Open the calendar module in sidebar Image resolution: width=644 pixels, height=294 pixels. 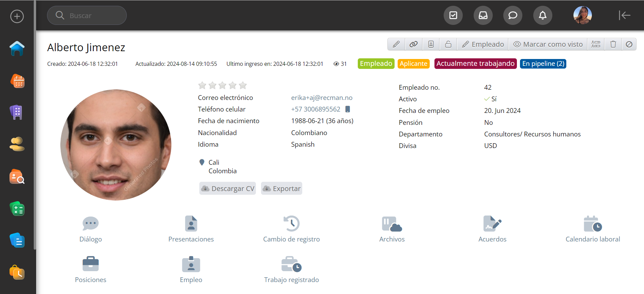point(17,81)
